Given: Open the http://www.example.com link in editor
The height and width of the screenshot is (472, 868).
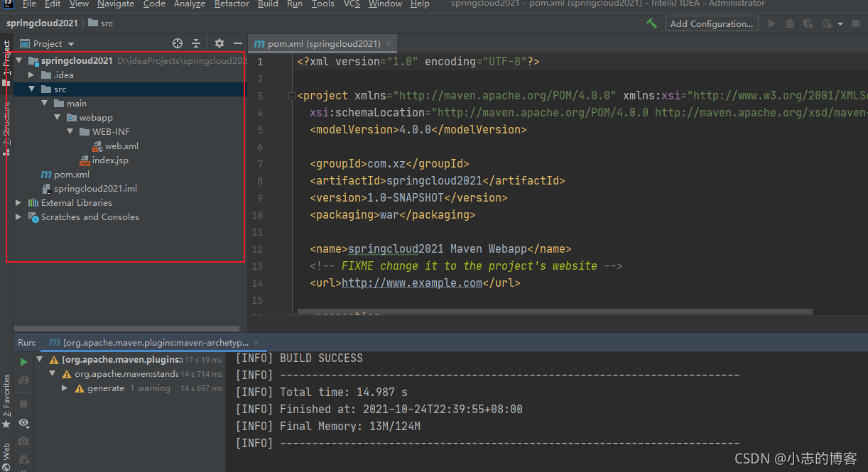Looking at the screenshot, I should [412, 282].
